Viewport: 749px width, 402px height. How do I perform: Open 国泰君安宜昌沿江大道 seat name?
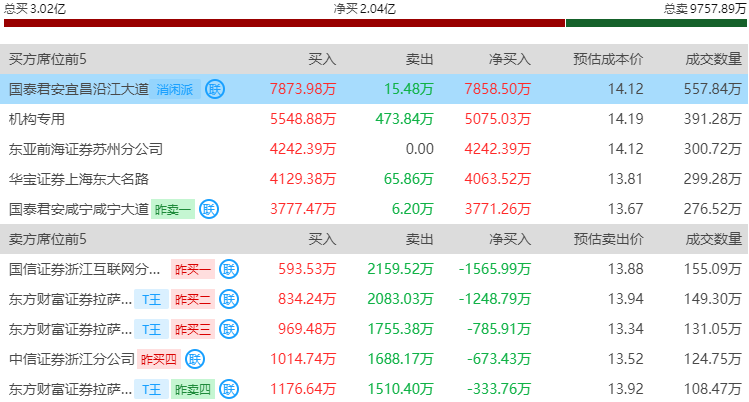tap(79, 89)
